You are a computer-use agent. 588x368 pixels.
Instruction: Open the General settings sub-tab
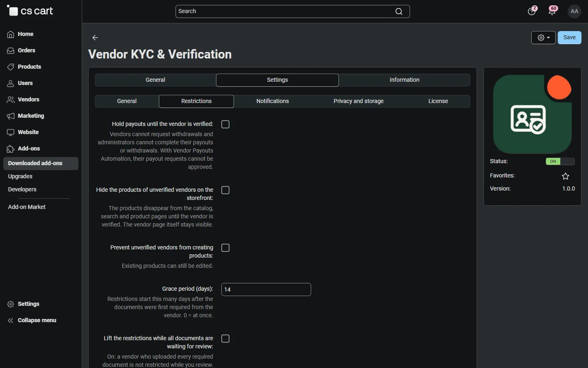coord(127,101)
